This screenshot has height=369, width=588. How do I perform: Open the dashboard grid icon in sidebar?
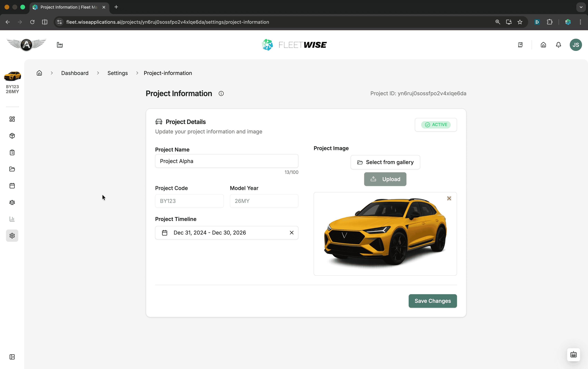tap(12, 119)
